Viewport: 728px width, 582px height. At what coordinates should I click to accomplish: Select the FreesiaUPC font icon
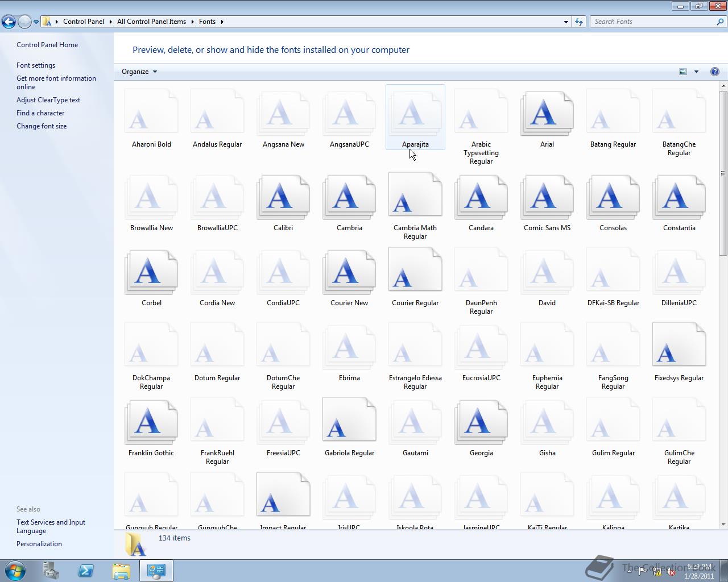[x=283, y=422]
